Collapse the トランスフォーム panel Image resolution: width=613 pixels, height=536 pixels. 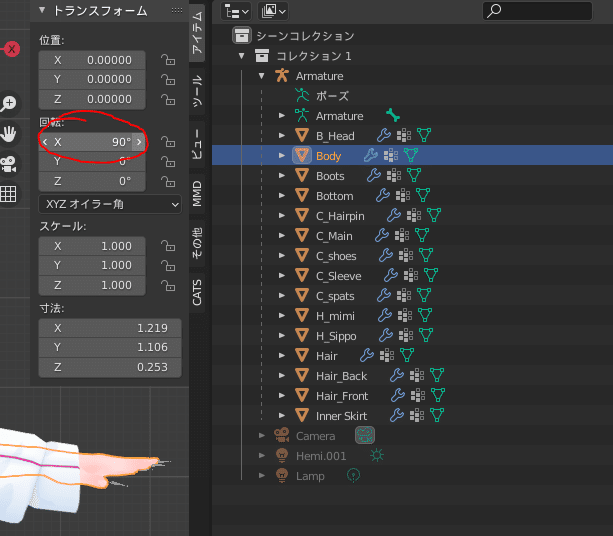(x=42, y=10)
